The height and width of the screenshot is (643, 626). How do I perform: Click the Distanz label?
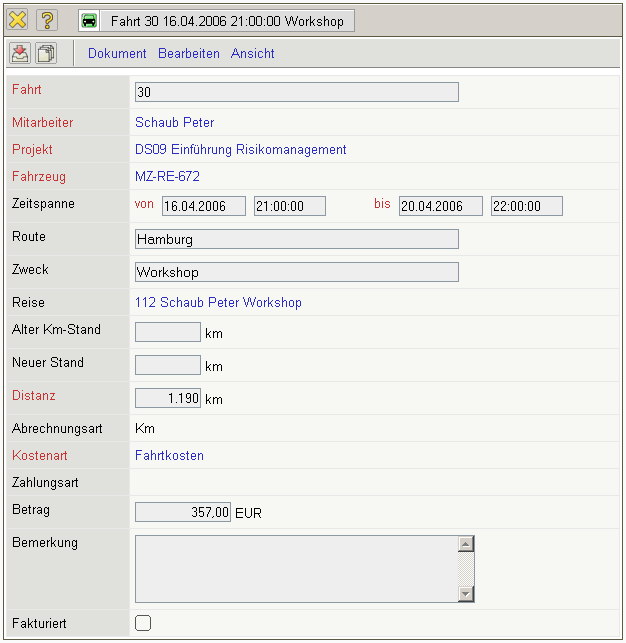pyautogui.click(x=34, y=395)
